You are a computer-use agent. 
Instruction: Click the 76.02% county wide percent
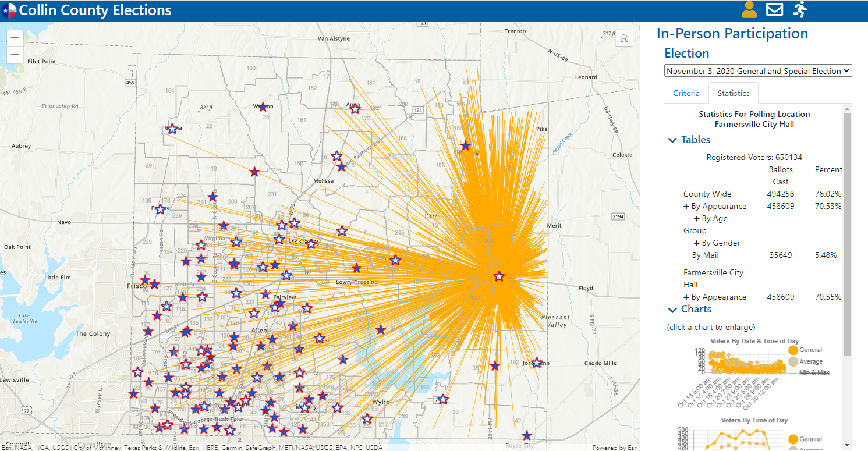pyautogui.click(x=828, y=194)
